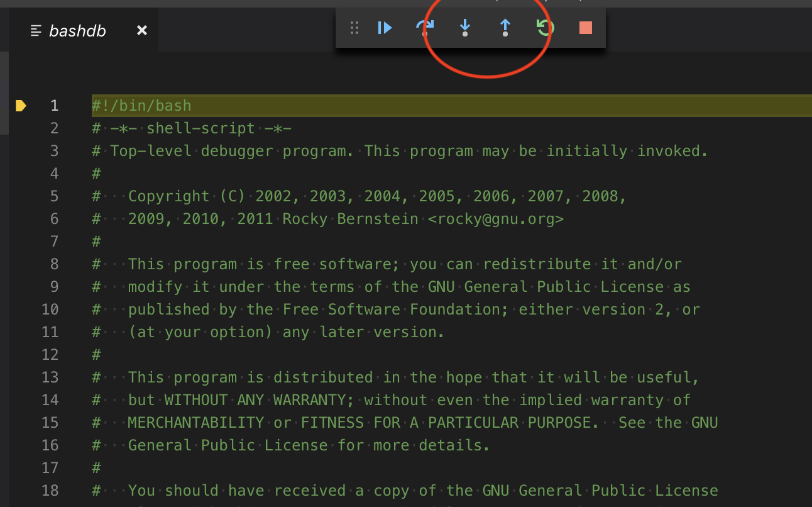
Task: Click 'General Public License for more details.'
Action: click(309, 445)
